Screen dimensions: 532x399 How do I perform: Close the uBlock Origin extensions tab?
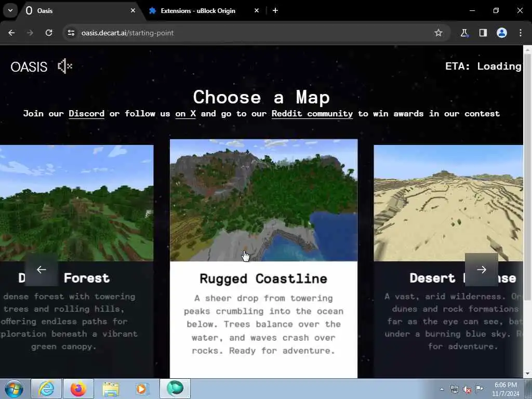point(257,10)
